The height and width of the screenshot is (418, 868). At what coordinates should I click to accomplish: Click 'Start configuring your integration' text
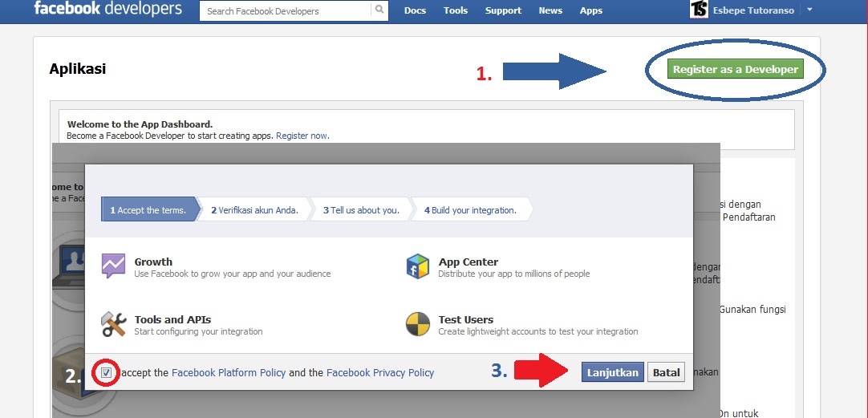click(198, 331)
